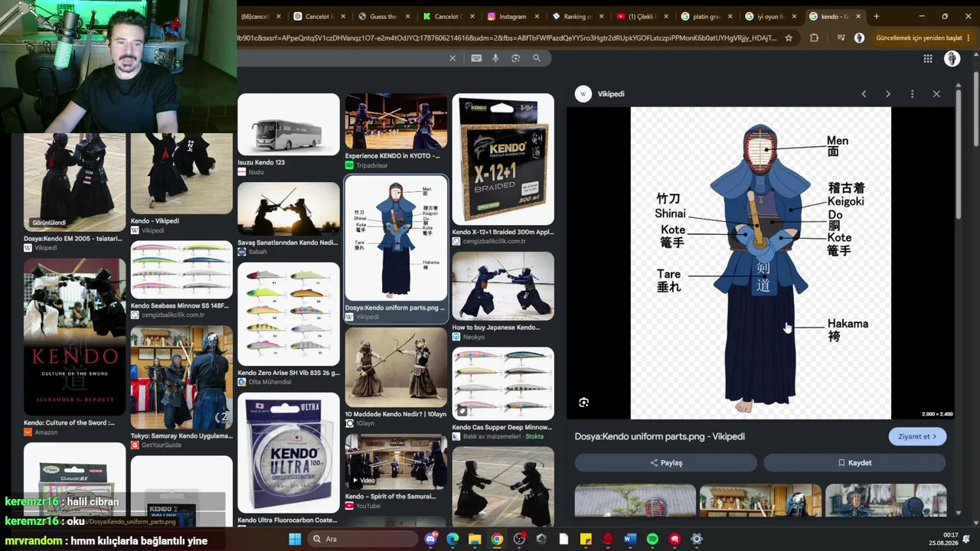Open File Explorer from the taskbar
Image resolution: width=980 pixels, height=551 pixels.
coord(475,539)
